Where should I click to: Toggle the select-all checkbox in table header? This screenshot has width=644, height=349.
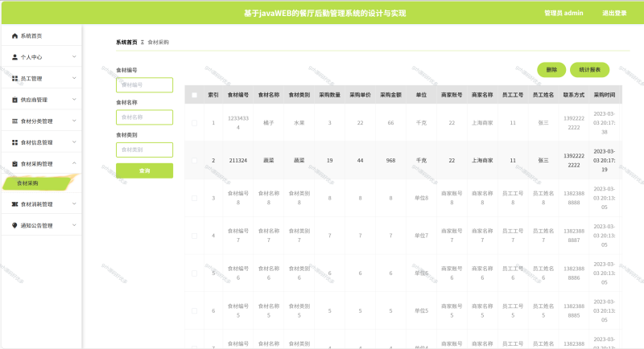[194, 95]
